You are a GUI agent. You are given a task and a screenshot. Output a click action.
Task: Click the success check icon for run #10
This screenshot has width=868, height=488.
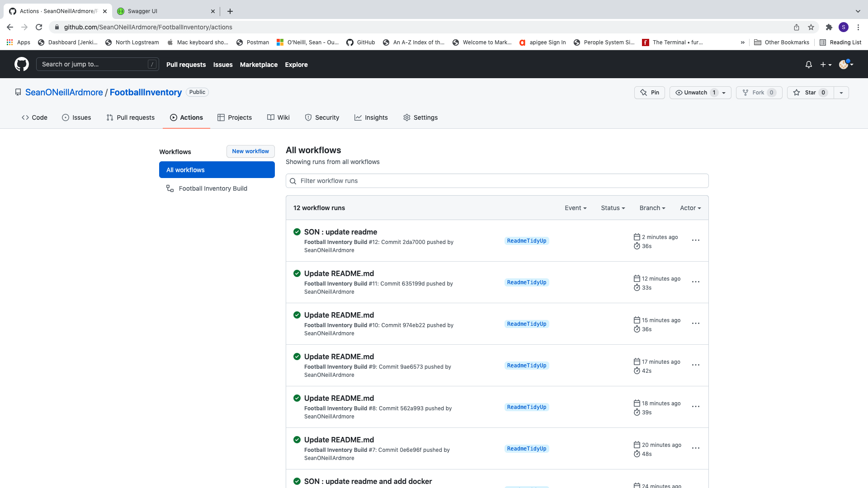[297, 315]
